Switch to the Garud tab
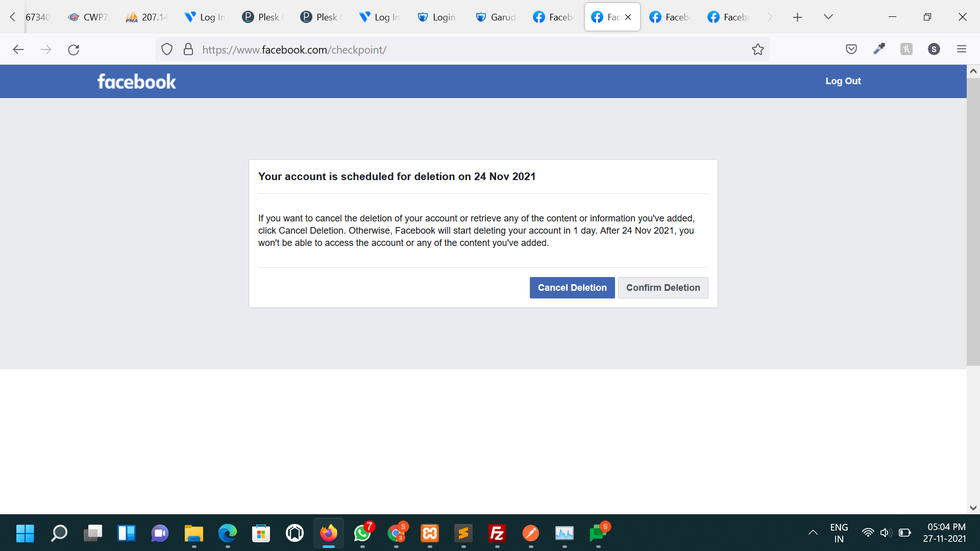980x551 pixels. [x=496, y=17]
